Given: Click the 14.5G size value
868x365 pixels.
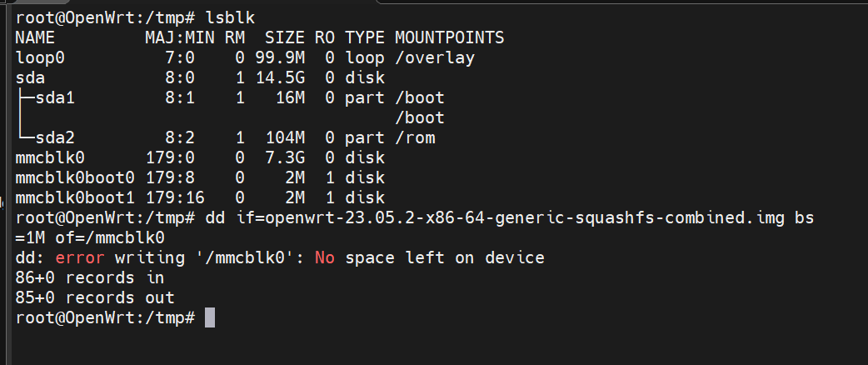Looking at the screenshot, I should coord(280,77).
